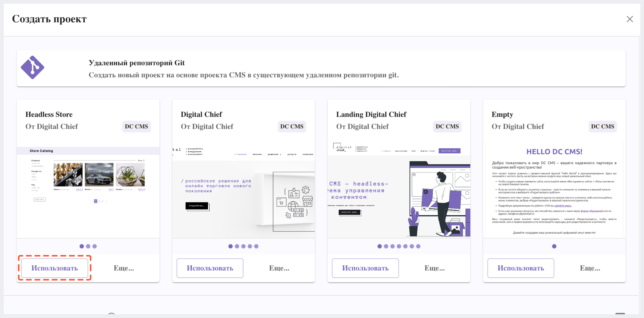The height and width of the screenshot is (318, 644).
Task: Open Еще... for Digital Chief card
Action: [x=279, y=268]
